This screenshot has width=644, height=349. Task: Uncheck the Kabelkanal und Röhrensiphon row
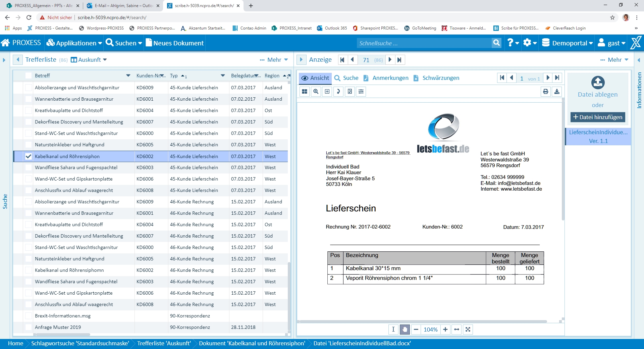tap(29, 156)
